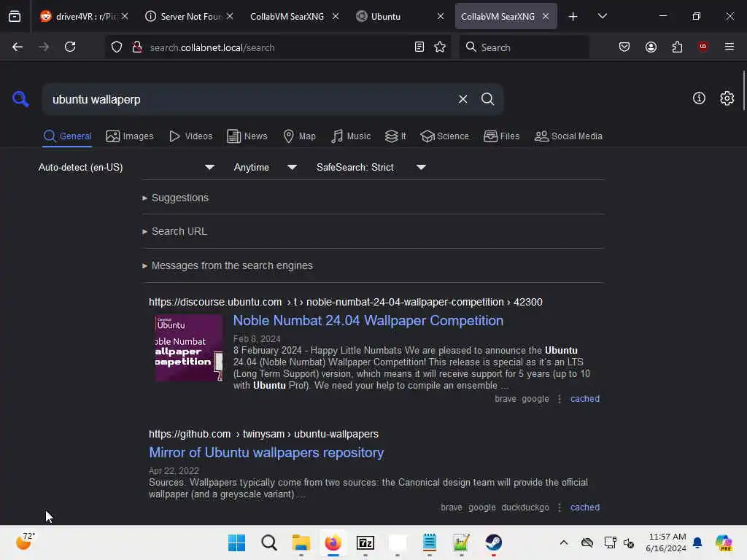Switch to the It search category
This screenshot has width=747, height=560.
click(x=395, y=136)
